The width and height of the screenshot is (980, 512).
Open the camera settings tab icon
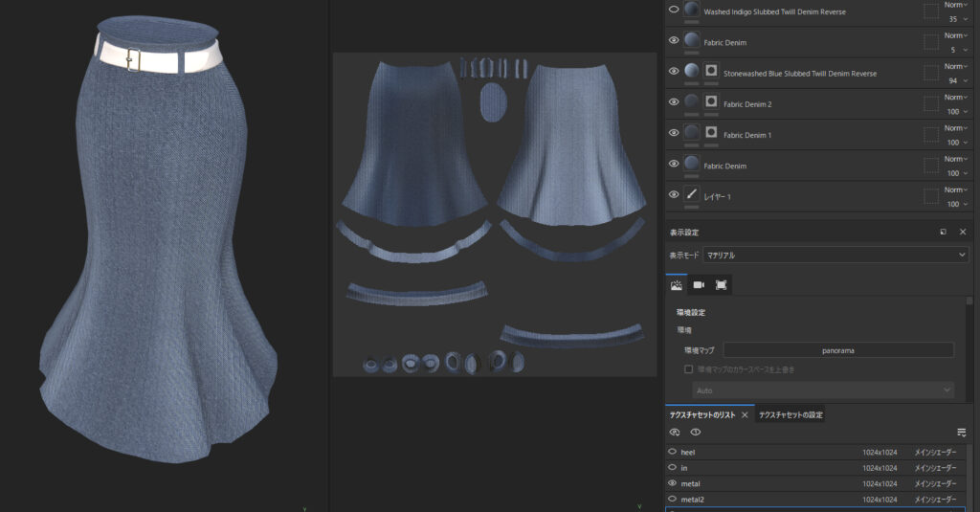[x=700, y=285]
